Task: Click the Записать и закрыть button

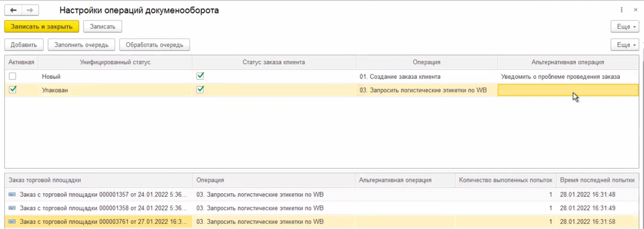Action: [41, 27]
